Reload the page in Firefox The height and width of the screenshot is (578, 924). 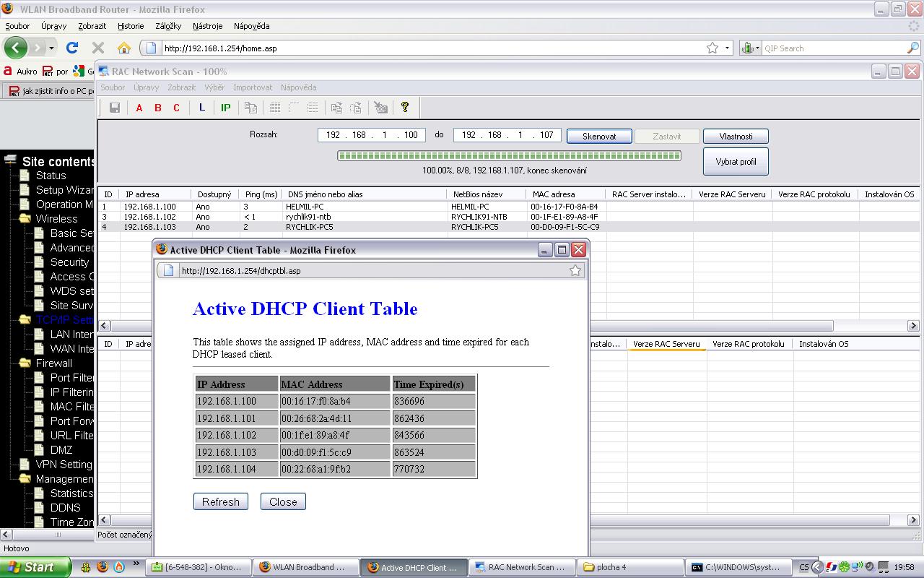(x=72, y=48)
